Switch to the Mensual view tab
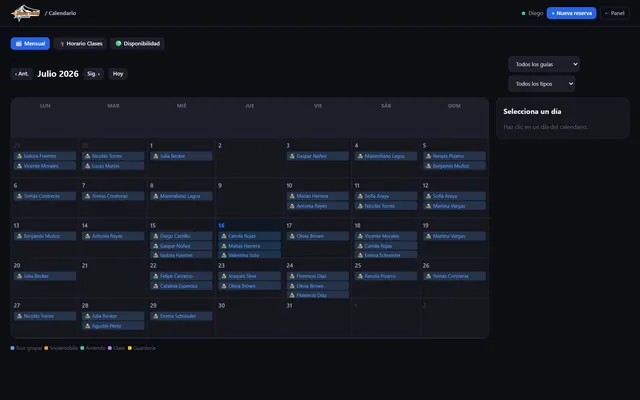Viewport: 640px width, 400px height. coord(30,44)
